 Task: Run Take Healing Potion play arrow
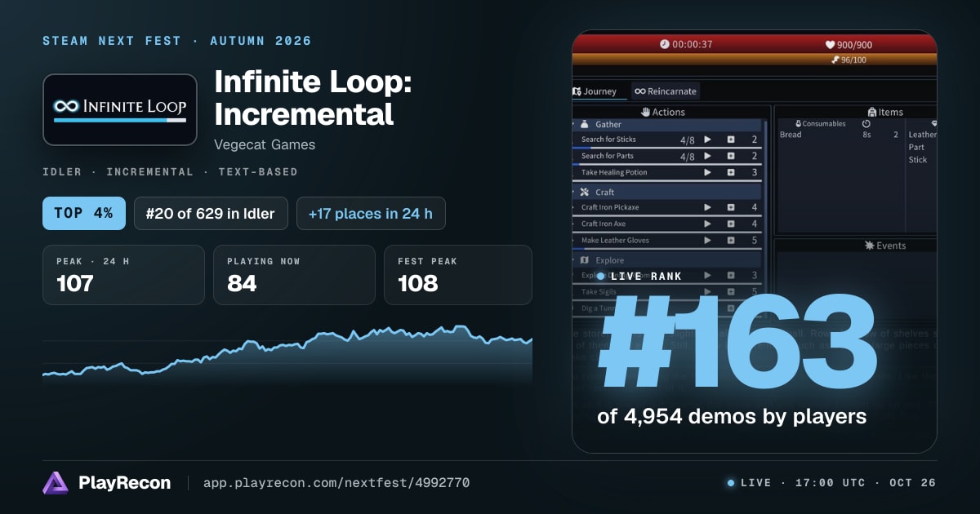click(708, 173)
